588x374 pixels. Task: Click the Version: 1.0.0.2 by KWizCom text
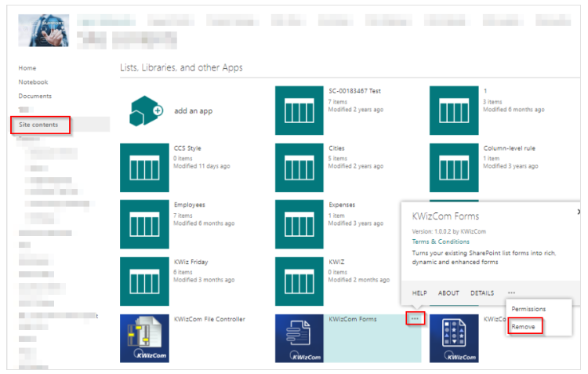449,231
